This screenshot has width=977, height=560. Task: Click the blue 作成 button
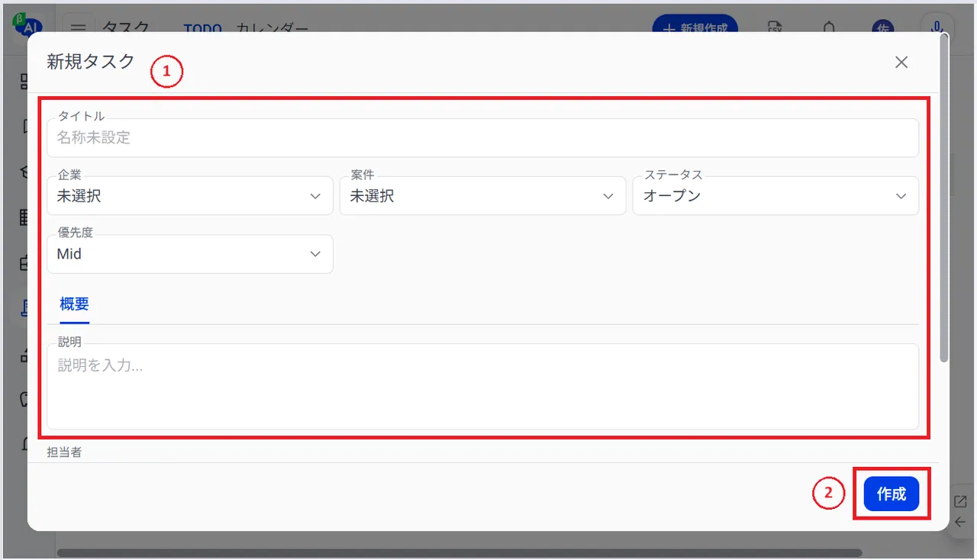[x=891, y=494]
